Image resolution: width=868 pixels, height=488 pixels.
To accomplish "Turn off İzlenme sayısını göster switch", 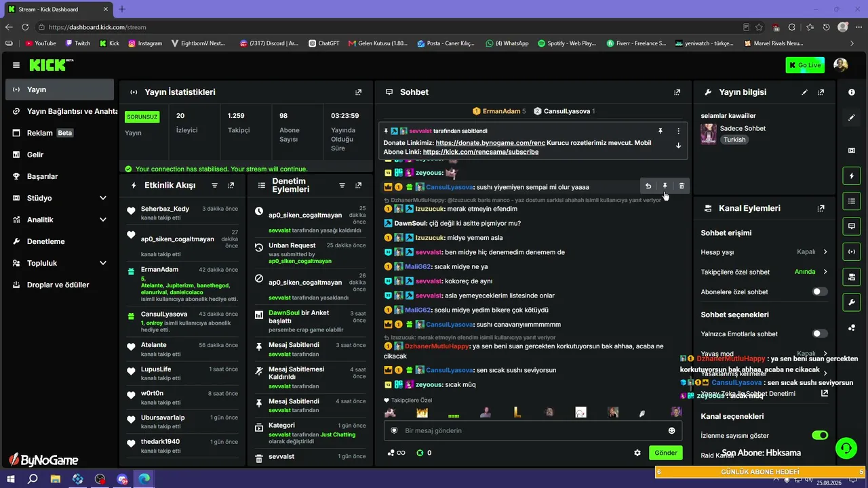I will pyautogui.click(x=820, y=435).
